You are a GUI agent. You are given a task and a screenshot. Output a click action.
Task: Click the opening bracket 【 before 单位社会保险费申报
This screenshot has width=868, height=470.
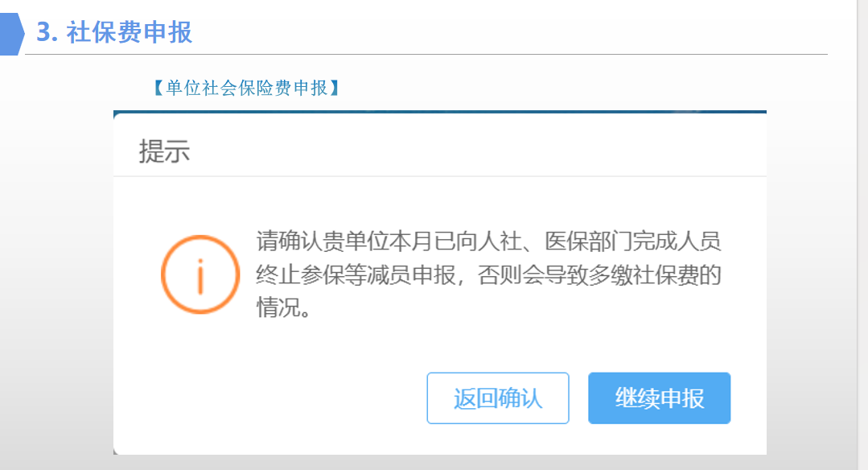click(x=158, y=88)
